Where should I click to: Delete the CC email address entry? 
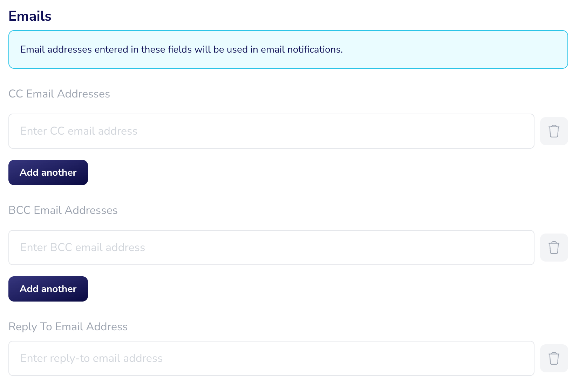(x=554, y=131)
